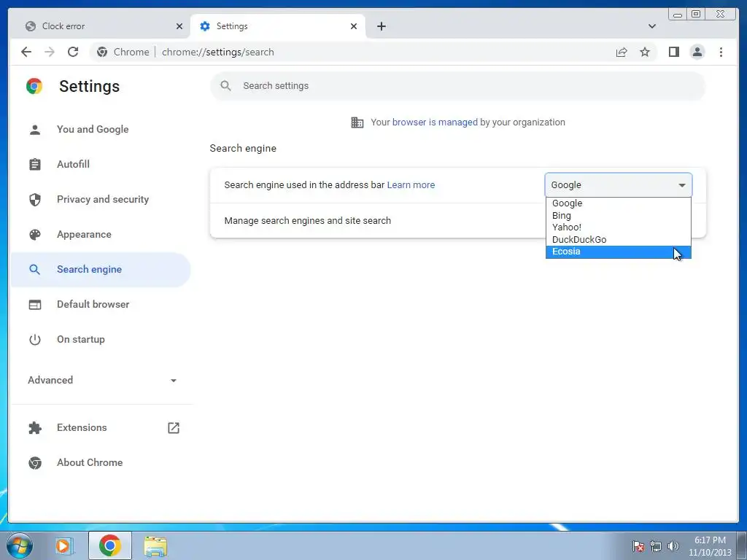Click the Chrome taskbar icon
Screen dimensions: 747x560
point(110,545)
